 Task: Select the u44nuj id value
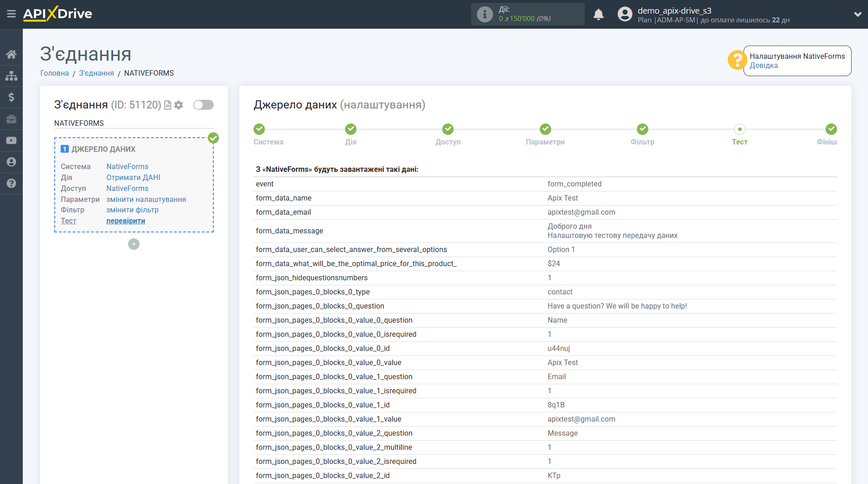[x=558, y=348]
